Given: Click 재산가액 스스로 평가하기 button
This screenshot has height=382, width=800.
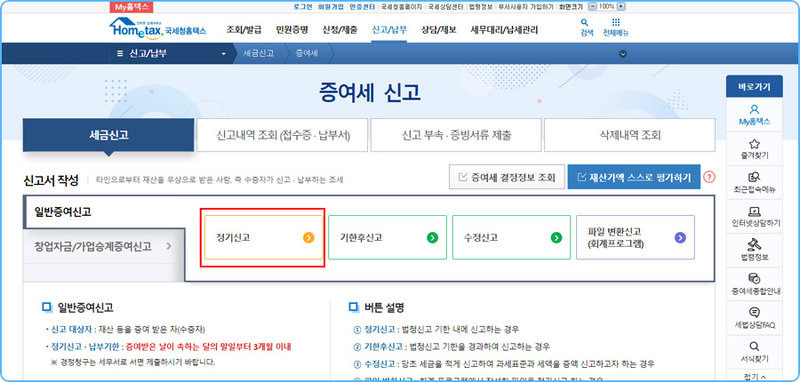Looking at the screenshot, I should 634,177.
